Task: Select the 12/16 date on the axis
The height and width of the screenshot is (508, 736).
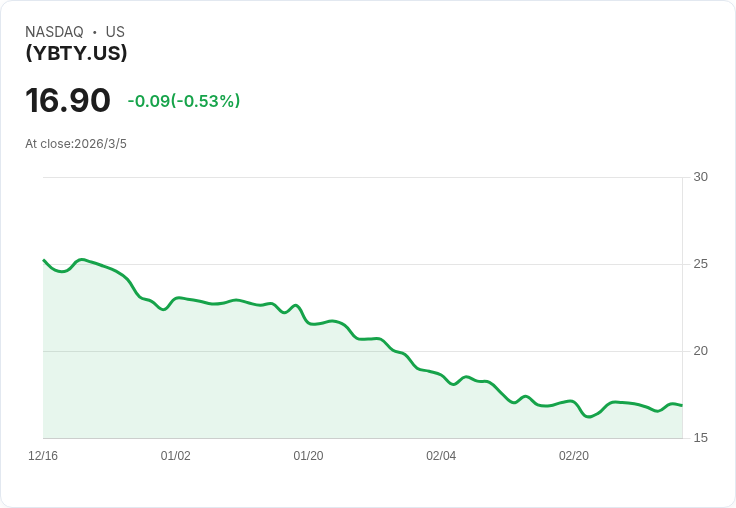Action: tap(43, 455)
